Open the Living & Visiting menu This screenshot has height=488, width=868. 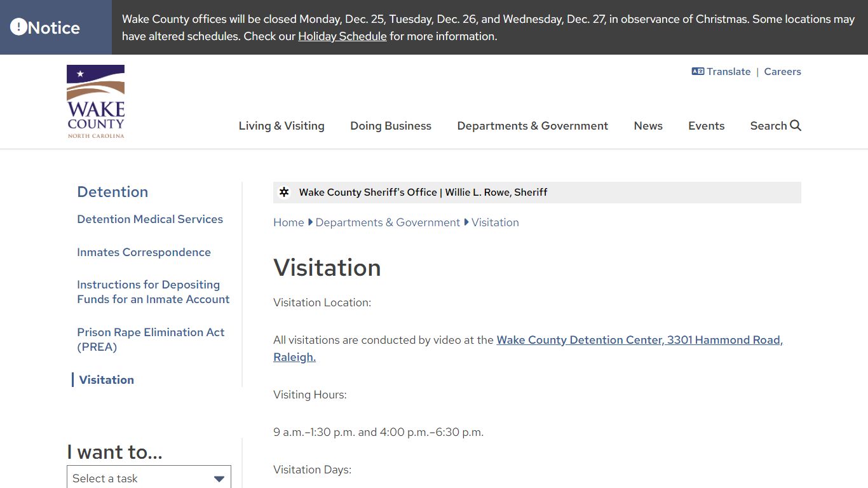point(281,126)
